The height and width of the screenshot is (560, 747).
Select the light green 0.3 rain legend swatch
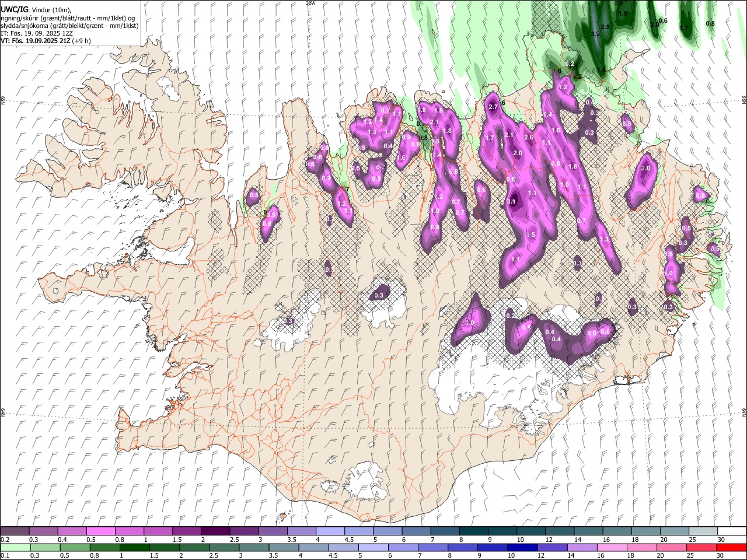(x=45, y=547)
